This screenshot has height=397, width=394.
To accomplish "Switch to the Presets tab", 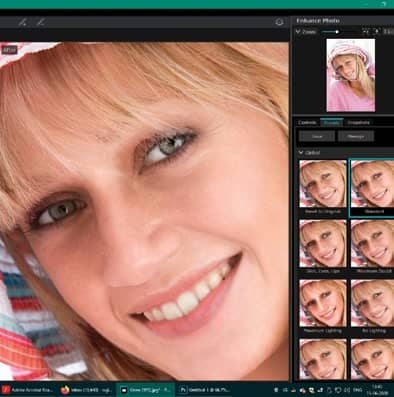I will tap(332, 122).
